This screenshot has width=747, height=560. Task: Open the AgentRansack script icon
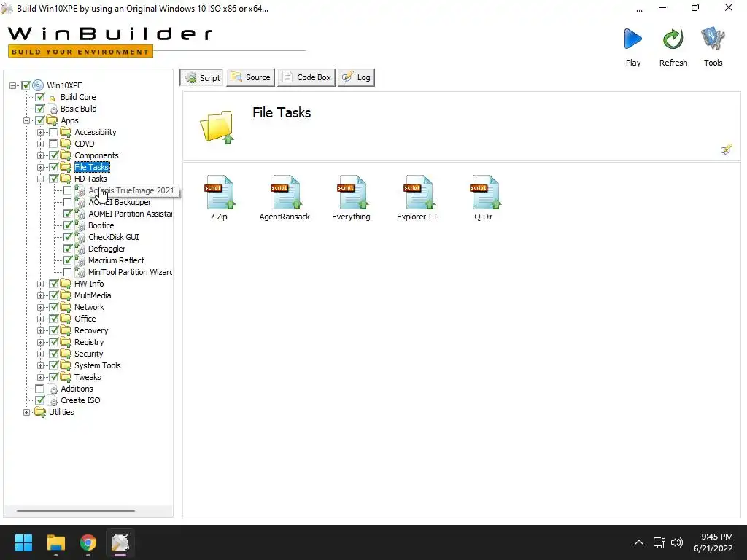coord(286,192)
